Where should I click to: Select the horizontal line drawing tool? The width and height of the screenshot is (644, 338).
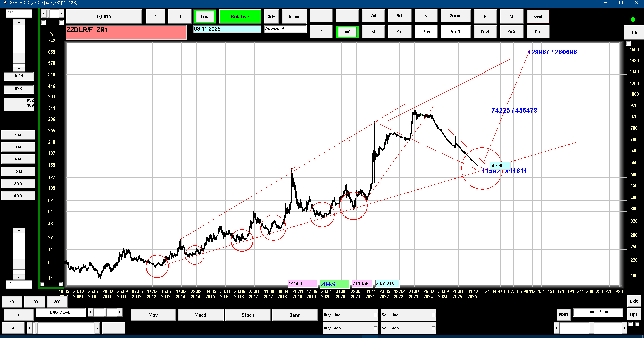pos(347,16)
